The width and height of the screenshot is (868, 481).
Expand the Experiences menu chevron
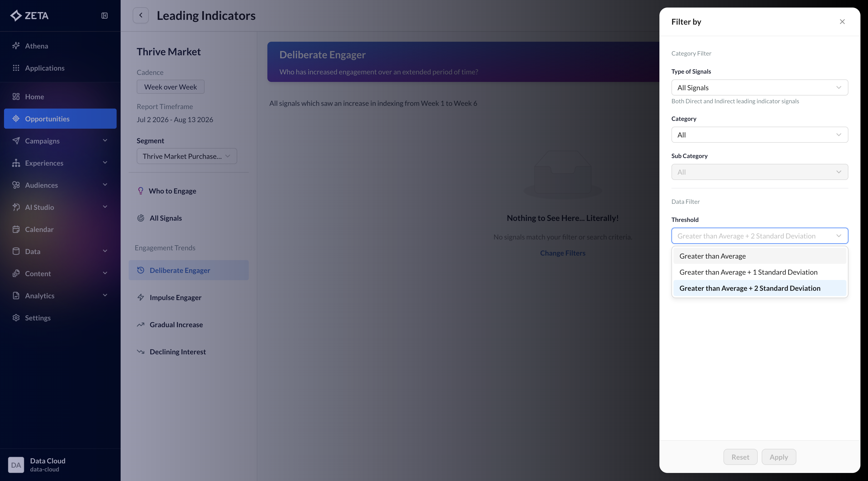click(105, 162)
